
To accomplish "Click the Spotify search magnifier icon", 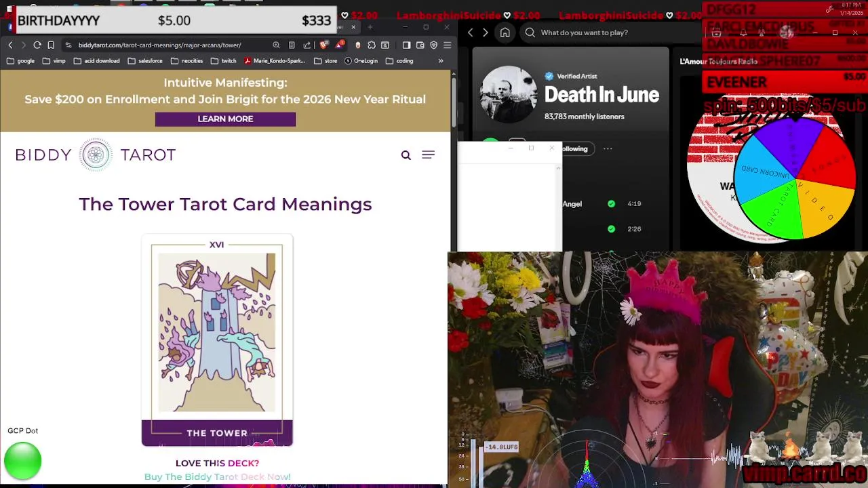I will pos(530,33).
